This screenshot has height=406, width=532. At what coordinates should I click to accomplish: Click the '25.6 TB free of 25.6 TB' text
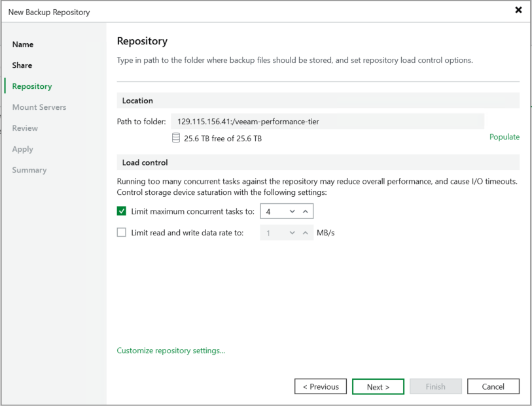(223, 138)
